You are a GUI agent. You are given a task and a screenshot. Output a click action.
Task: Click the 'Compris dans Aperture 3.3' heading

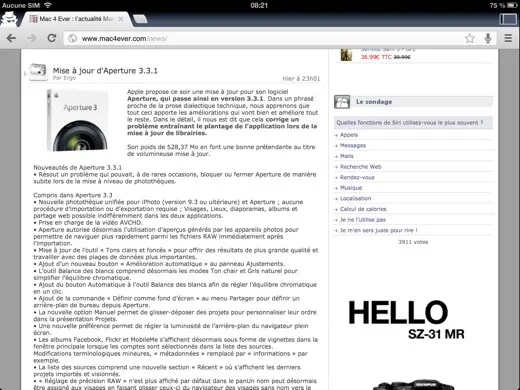(73, 195)
